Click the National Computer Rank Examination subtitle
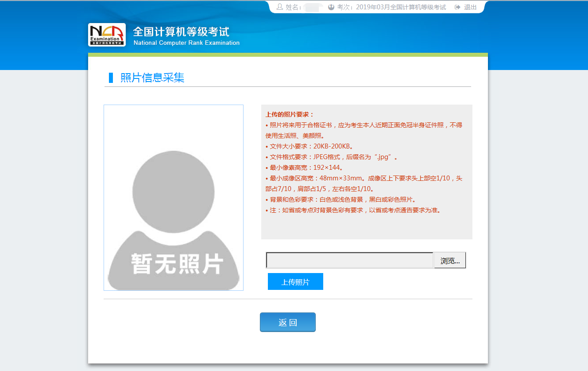This screenshot has height=371, width=588. coord(186,43)
